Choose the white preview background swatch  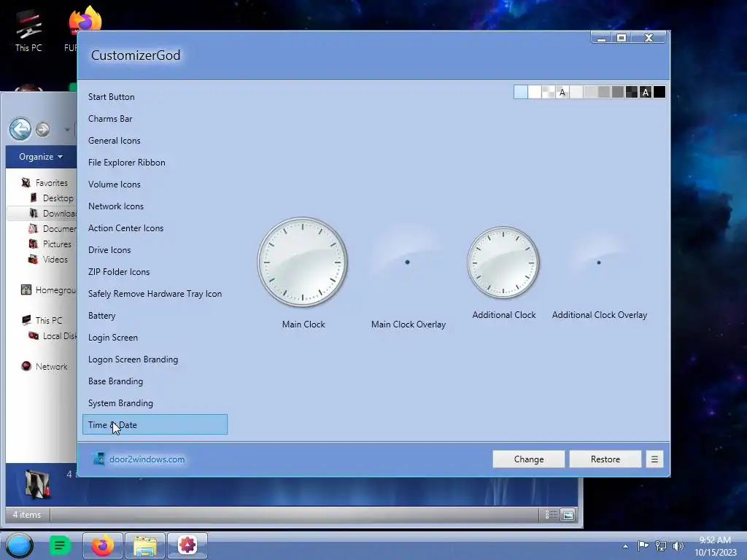[x=535, y=92]
